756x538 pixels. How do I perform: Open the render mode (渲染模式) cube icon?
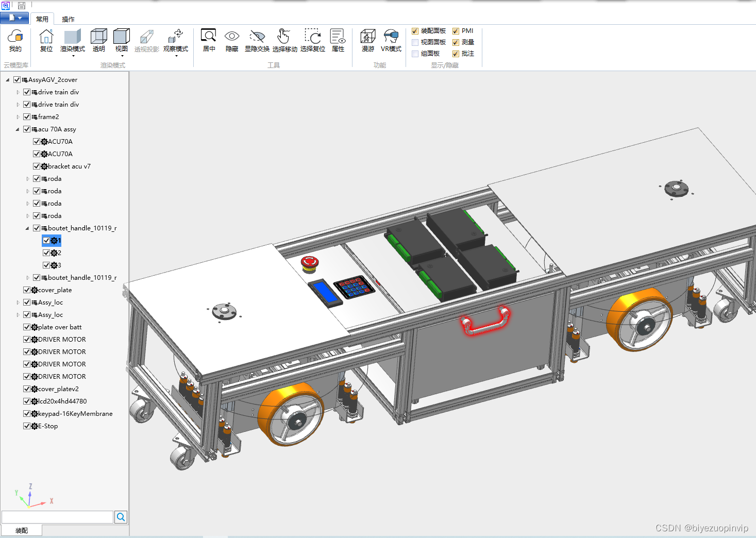[x=72, y=37]
